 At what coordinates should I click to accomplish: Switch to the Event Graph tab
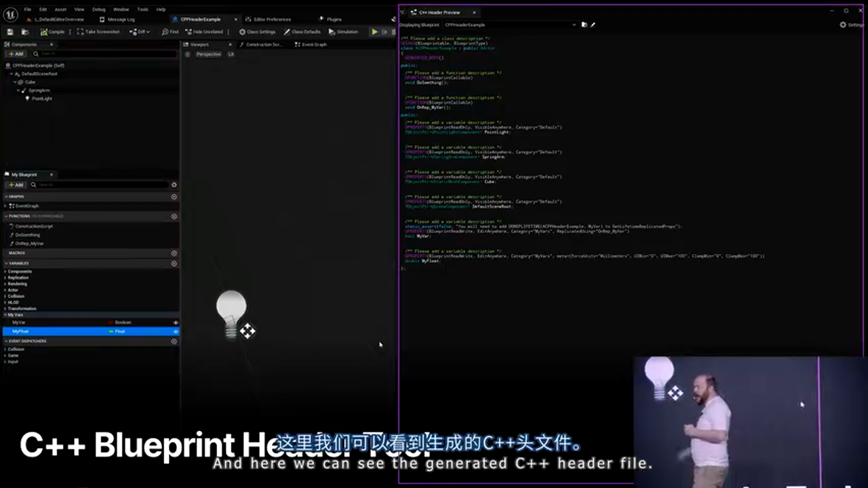click(x=311, y=45)
